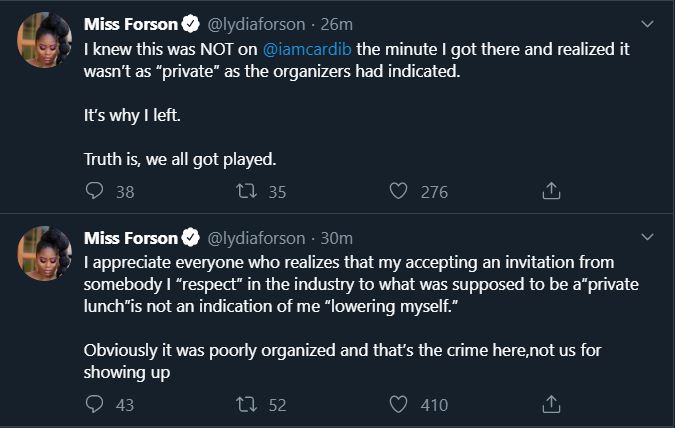675x428 pixels.
Task: Share the "private lunch" tweet
Action: click(x=549, y=405)
